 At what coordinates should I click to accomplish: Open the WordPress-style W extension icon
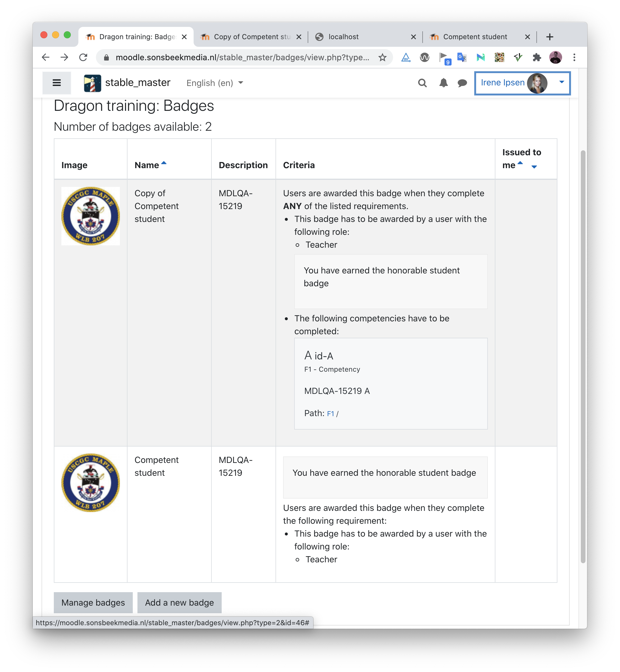424,57
